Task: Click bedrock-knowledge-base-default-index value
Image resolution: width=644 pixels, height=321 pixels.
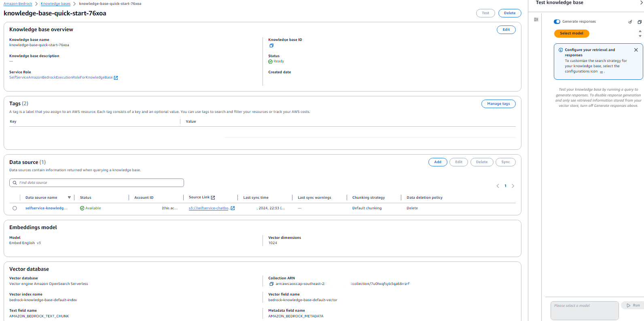Action: coord(43,300)
